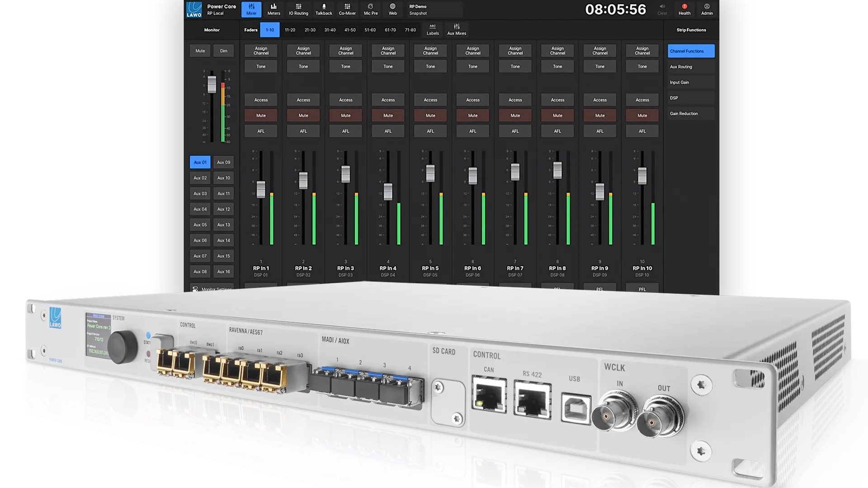
Task: Enable AFL on RP In 8
Action: coord(557,131)
